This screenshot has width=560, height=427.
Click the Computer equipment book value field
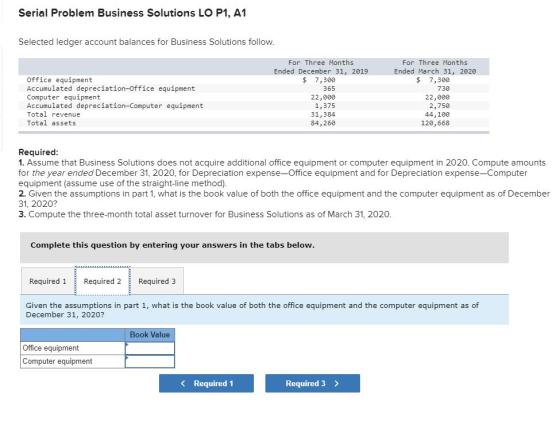coord(150,361)
